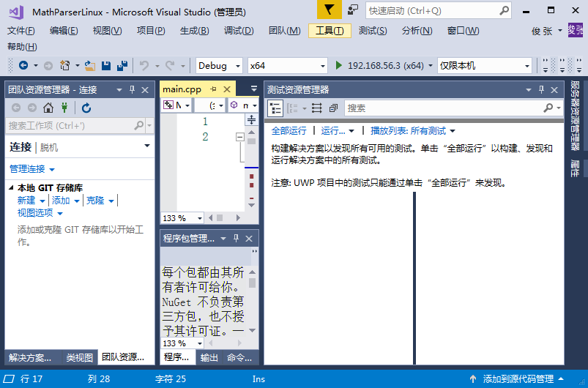Open the Debug configuration dropdown
Image resolution: width=588 pixels, height=388 pixels.
(238, 66)
